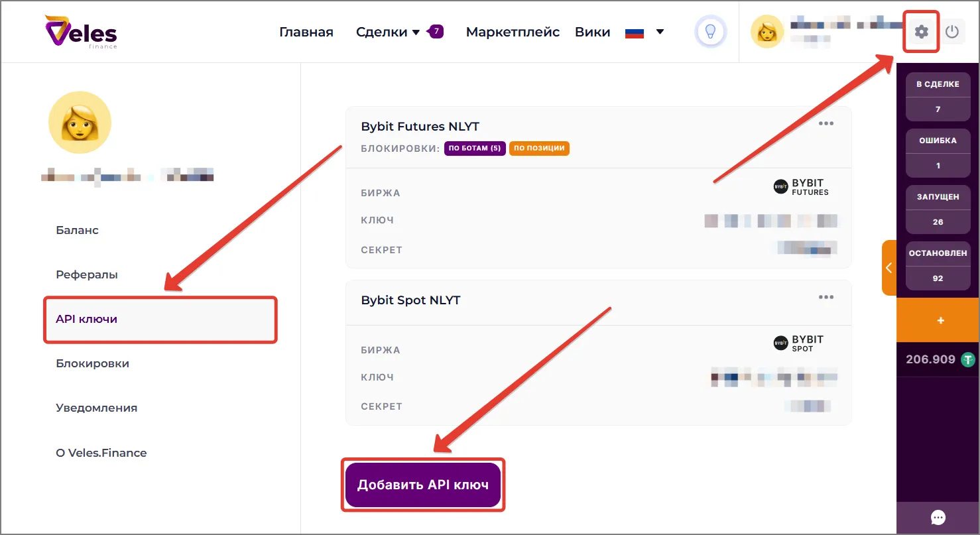Open the three-dot menu on Bybit Futures NLYT

tap(826, 123)
